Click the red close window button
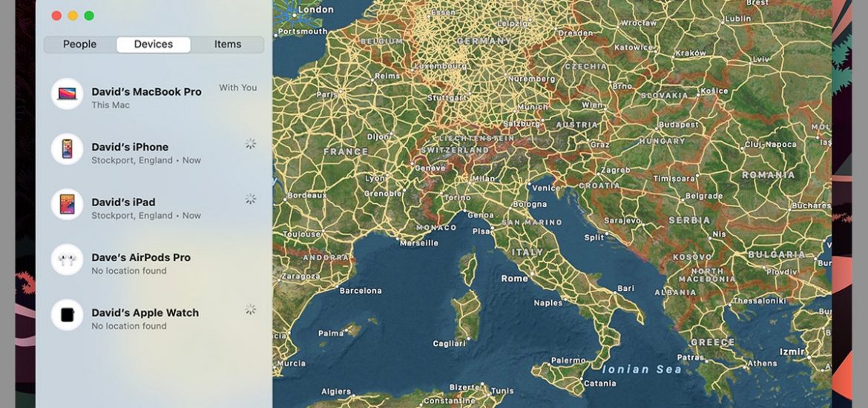 pos(56,16)
